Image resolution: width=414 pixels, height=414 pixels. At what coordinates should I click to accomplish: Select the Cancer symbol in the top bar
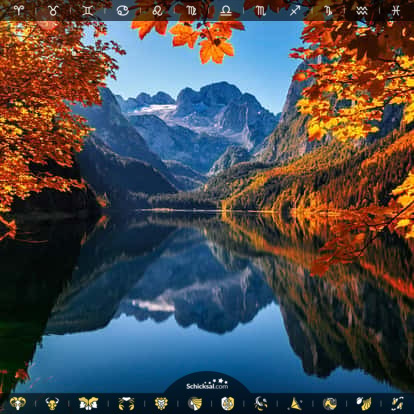(x=123, y=10)
